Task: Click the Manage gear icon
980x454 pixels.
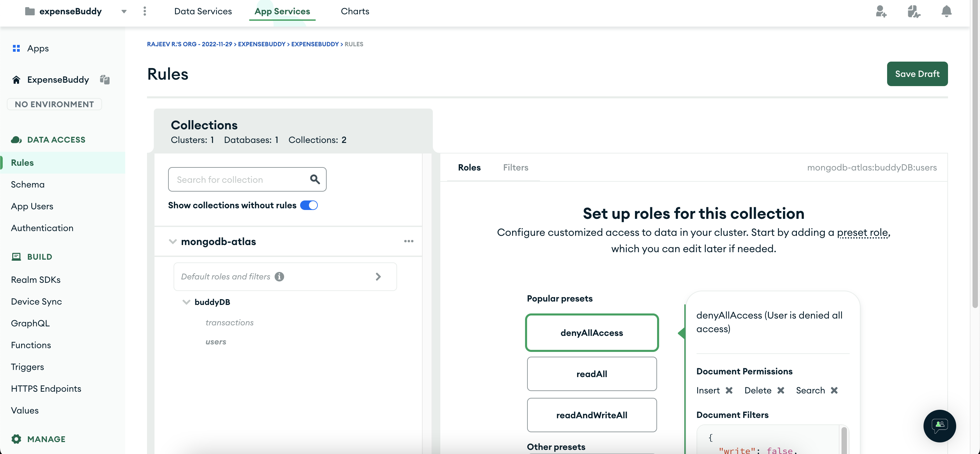Action: pos(16,439)
